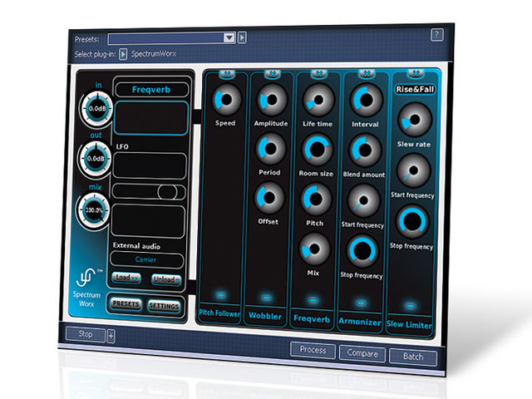Click the Wobbler Offset knob
Viewport: 532px width, 399px height.
269,198
